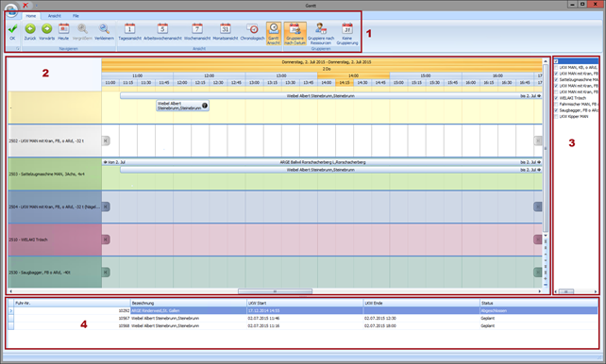Check the Fahrmischer MAN checkbox
This screenshot has height=364, width=606.
[x=556, y=105]
